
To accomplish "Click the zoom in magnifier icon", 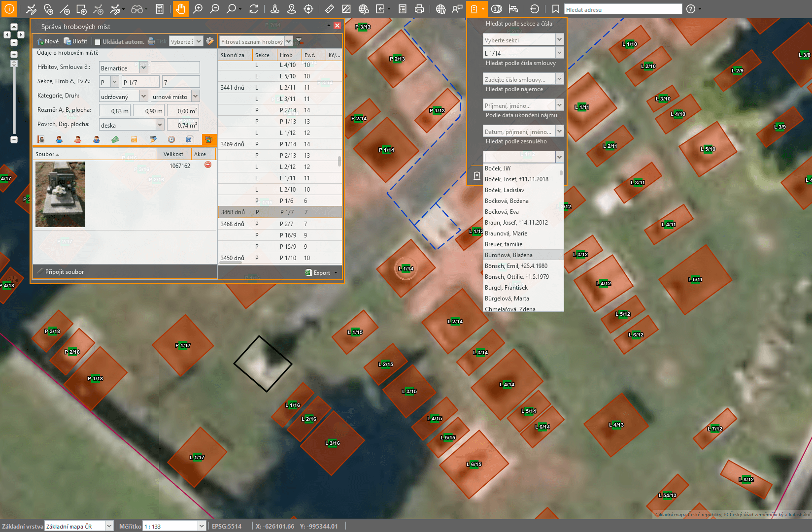I will 198,9.
